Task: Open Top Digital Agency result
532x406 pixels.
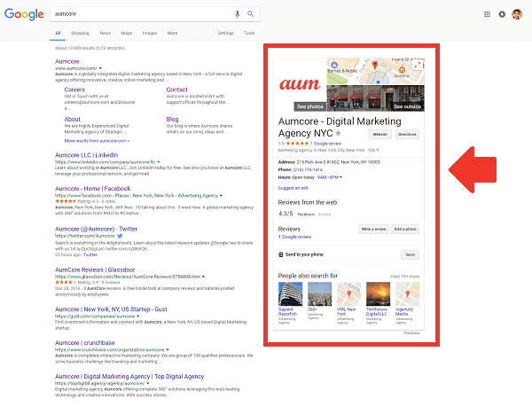Action: 129,377
